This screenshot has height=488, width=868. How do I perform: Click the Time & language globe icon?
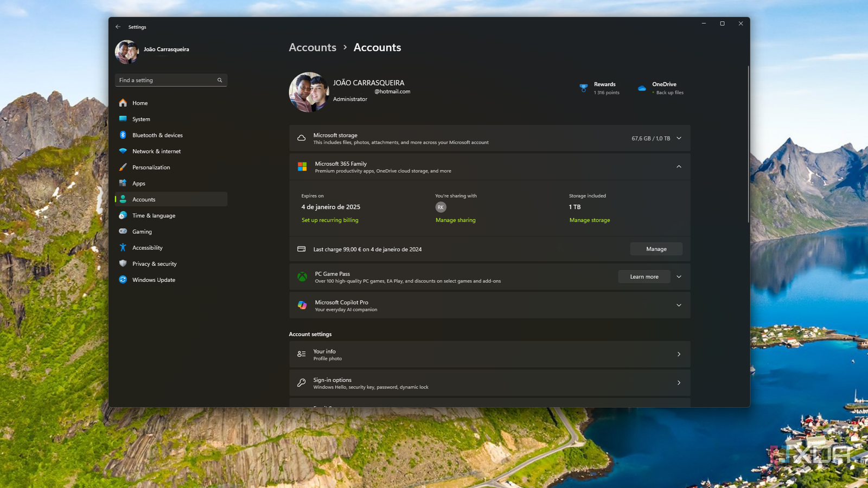[x=123, y=215]
